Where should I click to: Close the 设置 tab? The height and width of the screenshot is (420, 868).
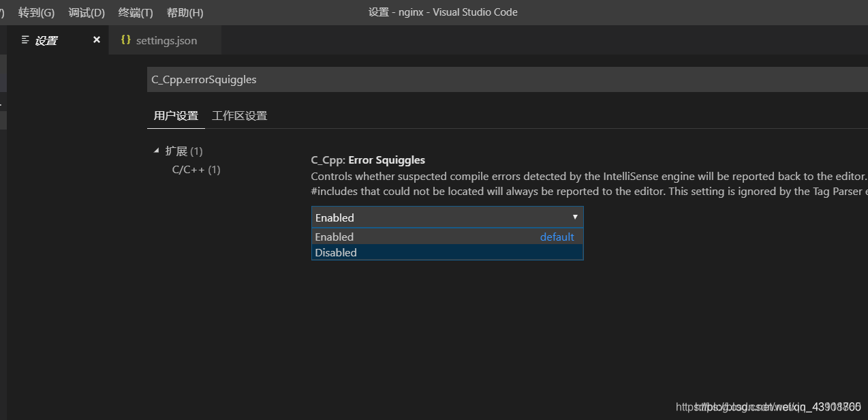pyautogui.click(x=97, y=40)
